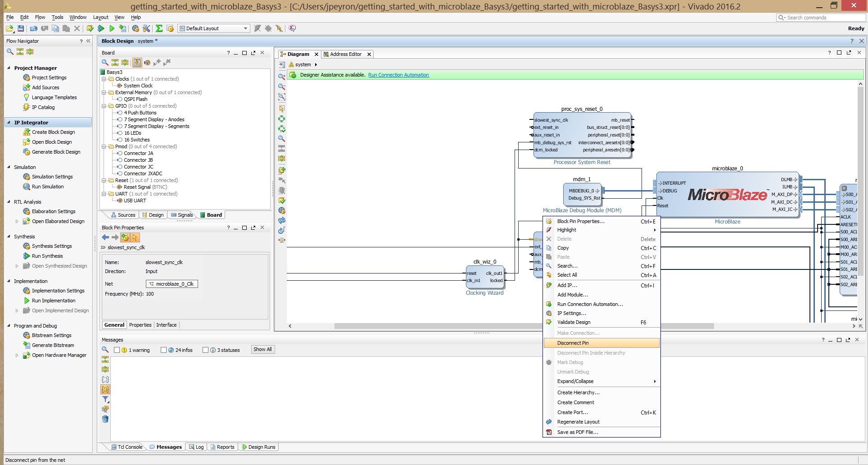Toggle the 24 infos checkbox

tap(164, 350)
